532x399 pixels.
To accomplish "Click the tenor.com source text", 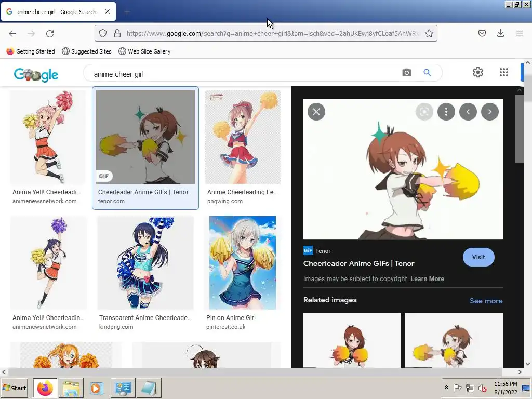I will click(111, 201).
